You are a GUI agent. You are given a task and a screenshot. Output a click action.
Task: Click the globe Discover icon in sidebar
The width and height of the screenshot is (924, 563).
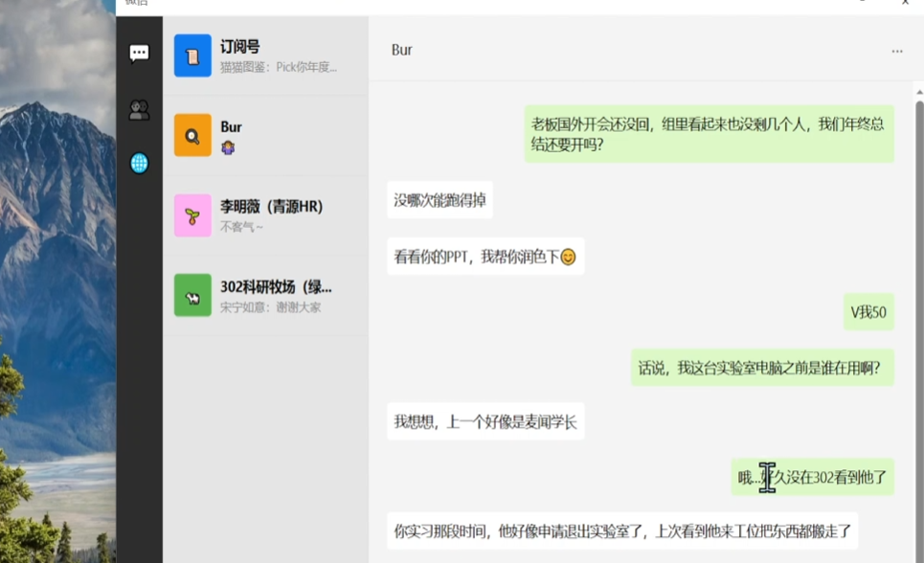139,163
